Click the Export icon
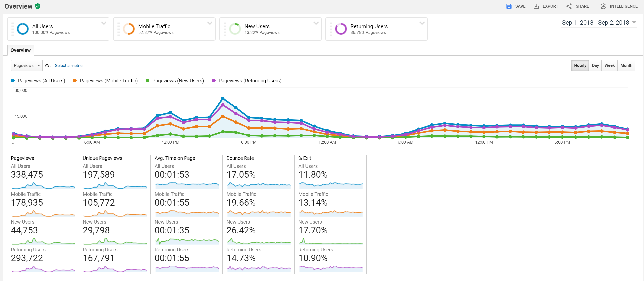Viewport: 644px width, 281px height. [536, 6]
